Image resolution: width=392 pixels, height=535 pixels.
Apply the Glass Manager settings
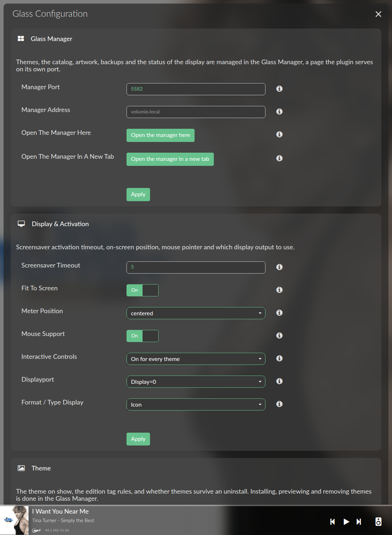pyautogui.click(x=138, y=194)
